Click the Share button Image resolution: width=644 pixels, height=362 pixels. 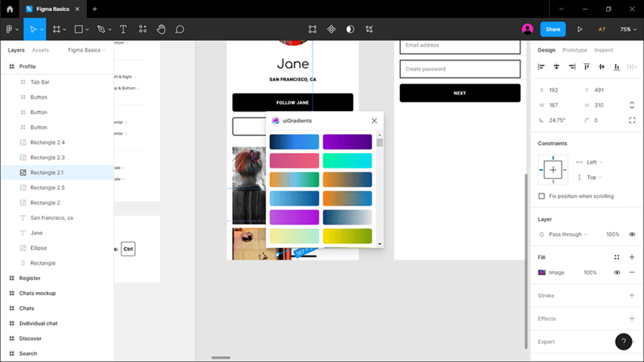[553, 29]
